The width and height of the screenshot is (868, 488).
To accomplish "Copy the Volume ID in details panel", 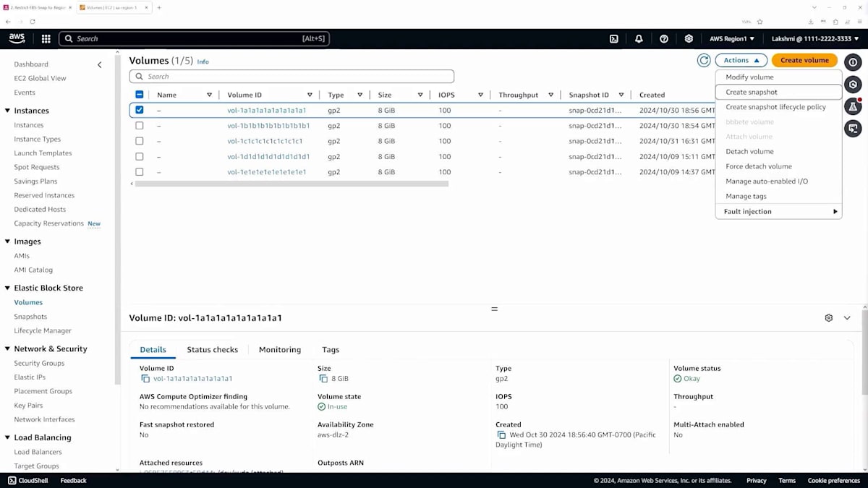I will pos(145,379).
